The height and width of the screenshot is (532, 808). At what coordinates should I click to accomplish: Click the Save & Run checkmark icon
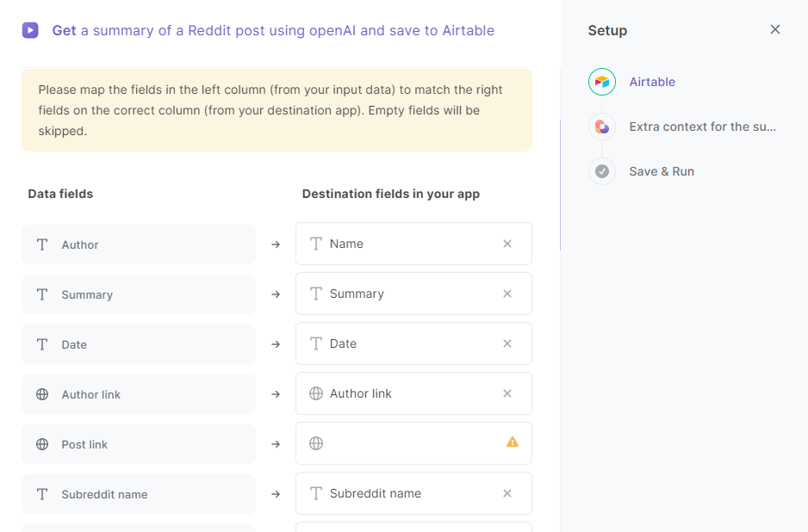tap(601, 170)
